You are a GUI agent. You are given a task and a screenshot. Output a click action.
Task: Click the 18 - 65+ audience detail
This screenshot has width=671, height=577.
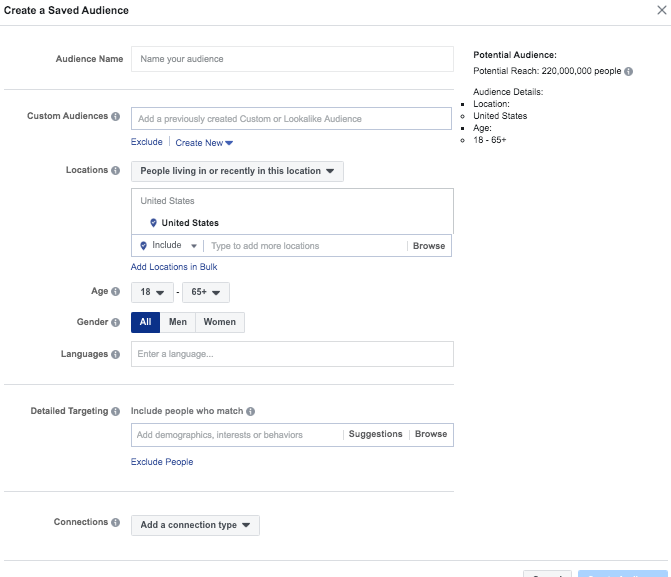point(490,140)
